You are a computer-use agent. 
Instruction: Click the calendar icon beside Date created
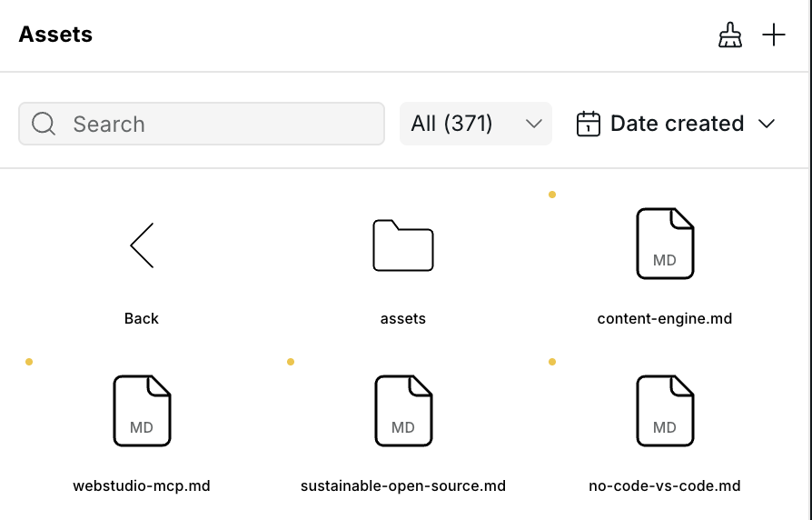(589, 124)
